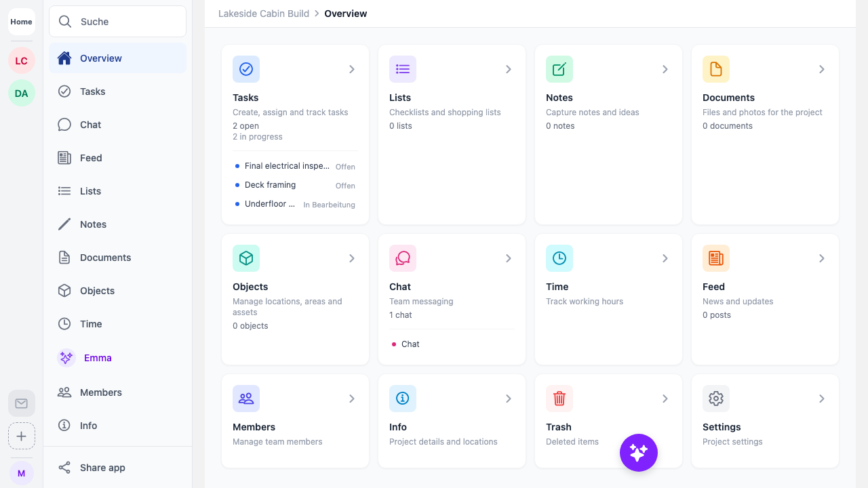This screenshot has width=868, height=488.
Task: Open the Tasks card checkmark icon
Action: pos(246,69)
